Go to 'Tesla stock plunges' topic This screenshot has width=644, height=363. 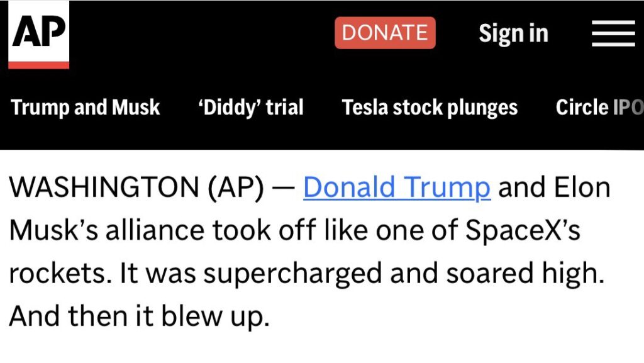point(430,108)
